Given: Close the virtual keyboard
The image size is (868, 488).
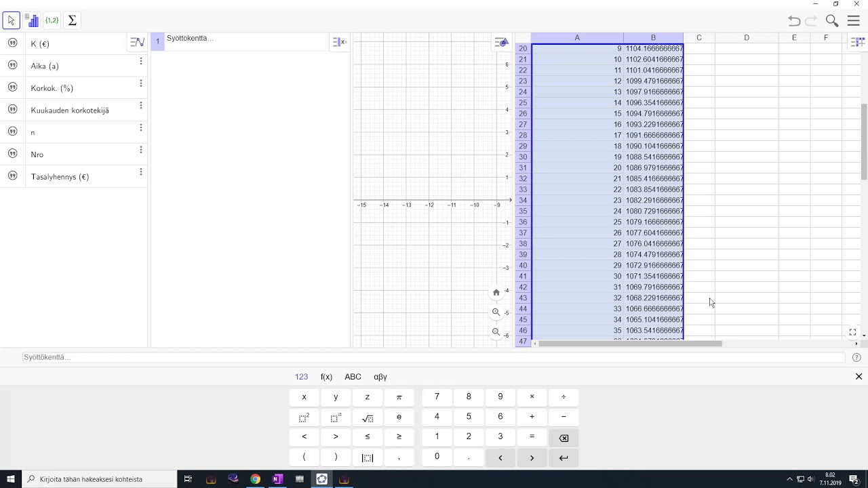Looking at the screenshot, I should (x=859, y=376).
